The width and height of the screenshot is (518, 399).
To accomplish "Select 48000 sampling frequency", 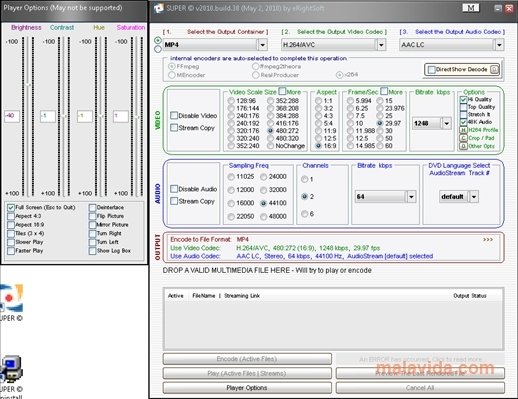I will (x=264, y=217).
